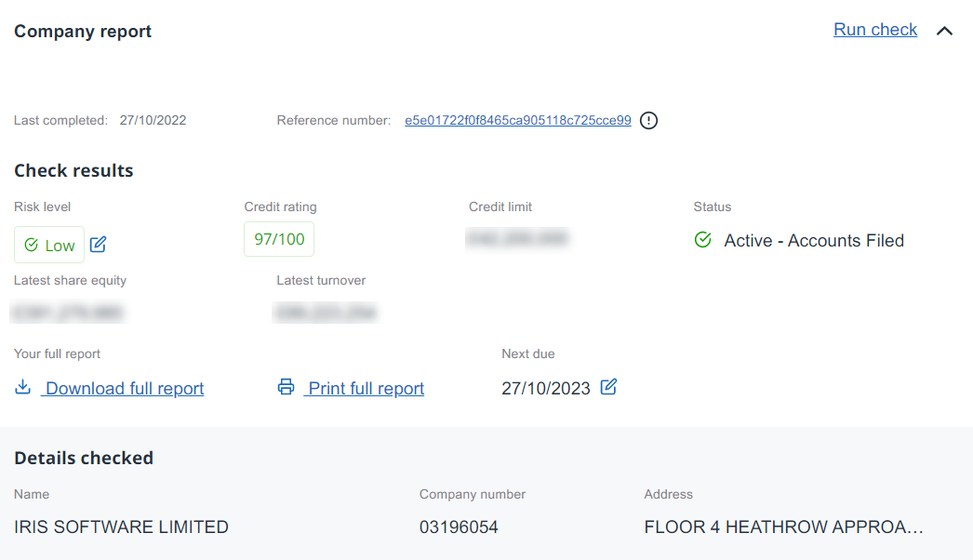
Task: Click the printer icon
Action: [286, 387]
